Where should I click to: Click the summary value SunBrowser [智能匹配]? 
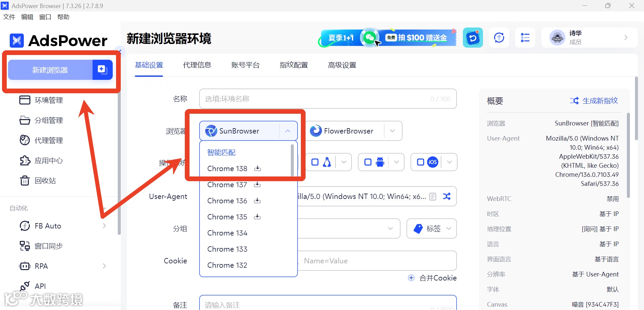[587, 123]
